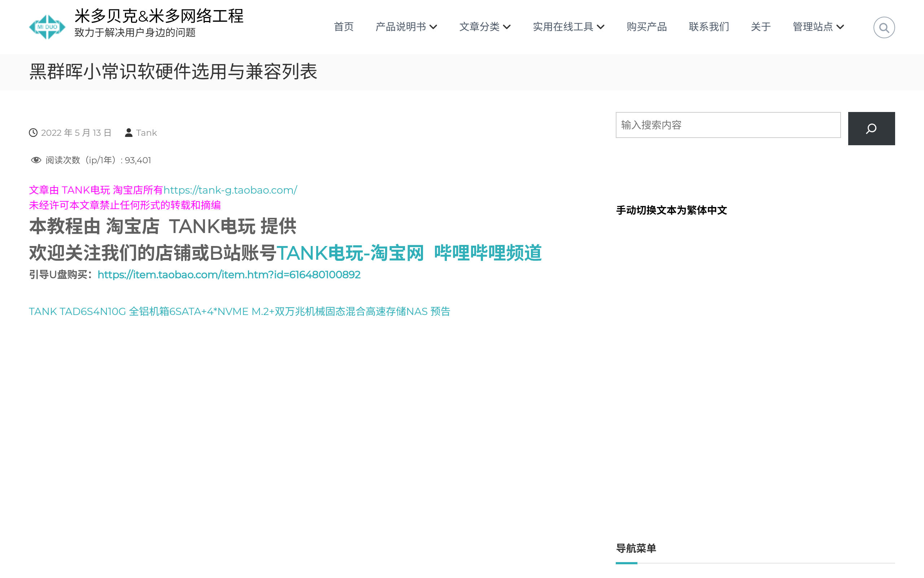Click the 导航菜单 sidebar heading
The height and width of the screenshot is (578, 924).
[x=636, y=548]
